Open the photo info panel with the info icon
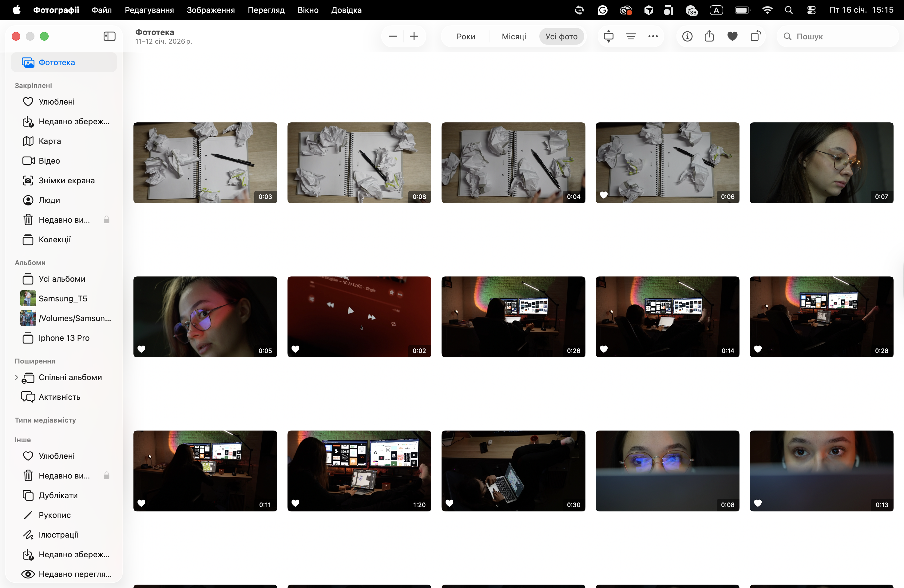The height and width of the screenshot is (588, 904). pyautogui.click(x=688, y=36)
